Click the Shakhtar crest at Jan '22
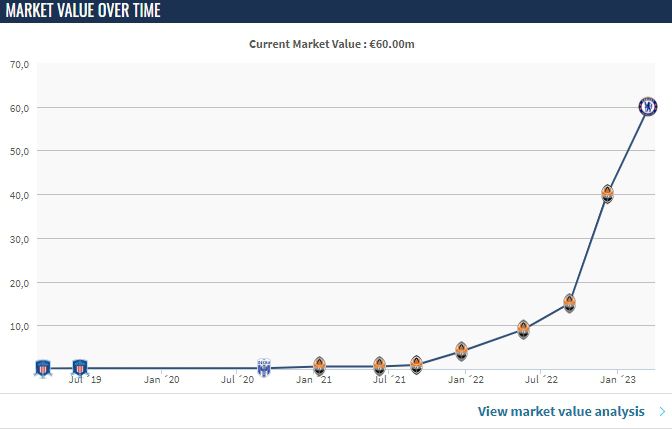 click(x=461, y=351)
